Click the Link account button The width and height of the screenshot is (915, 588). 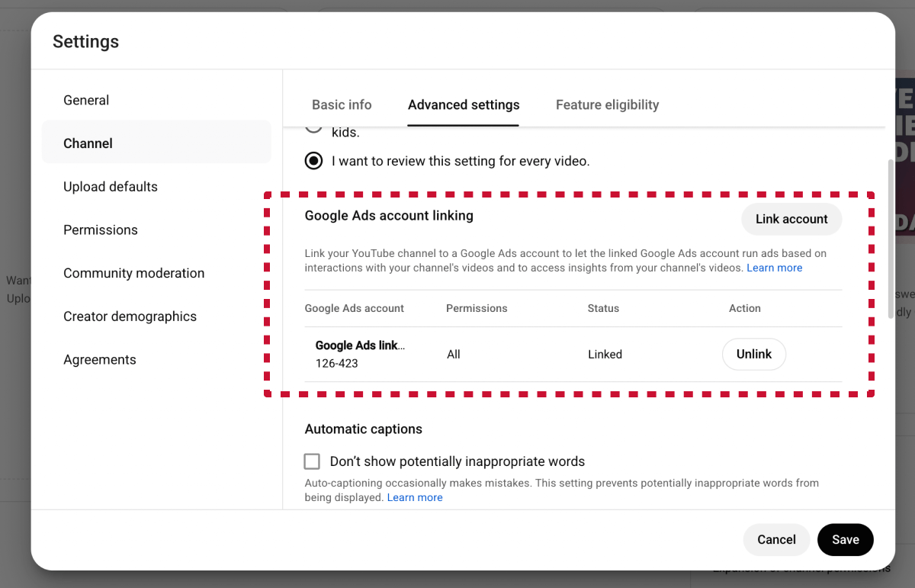tap(791, 219)
